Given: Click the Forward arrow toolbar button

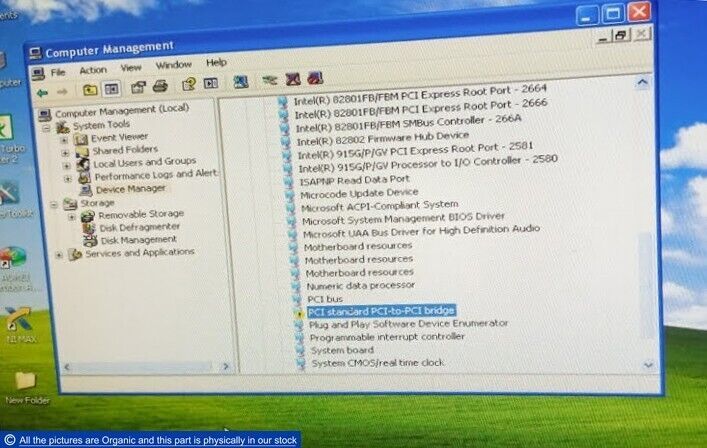Looking at the screenshot, I should point(62,92).
